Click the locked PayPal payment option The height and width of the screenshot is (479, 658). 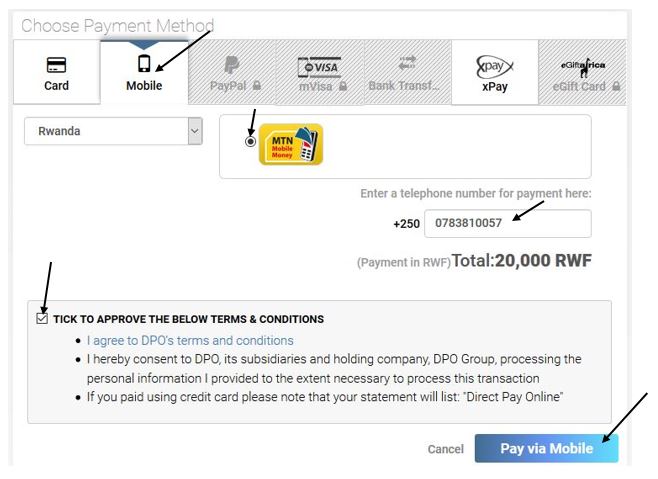232,73
